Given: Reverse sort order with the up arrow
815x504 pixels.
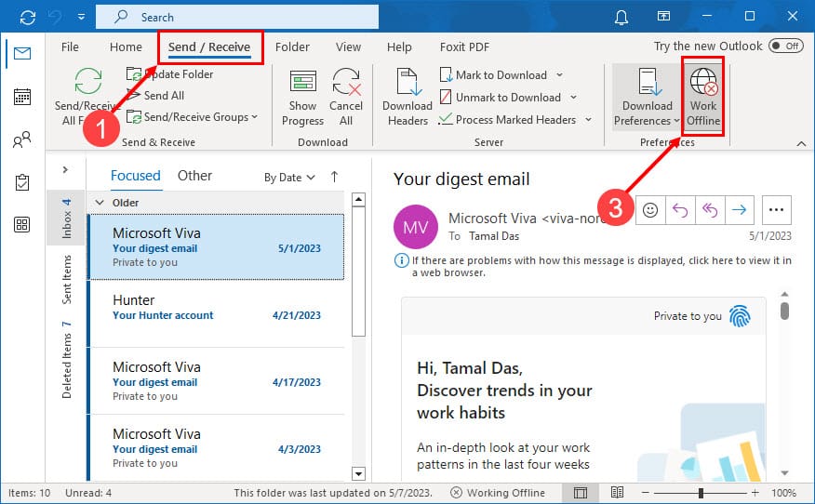Looking at the screenshot, I should (334, 178).
